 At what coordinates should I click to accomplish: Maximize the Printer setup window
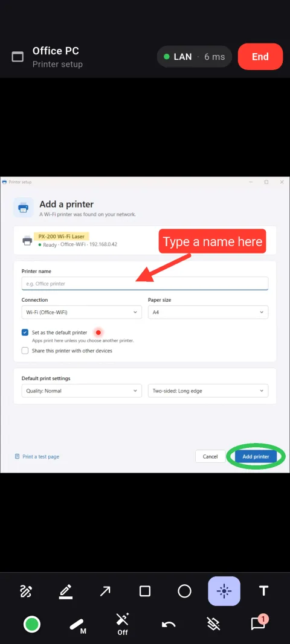pos(266,182)
